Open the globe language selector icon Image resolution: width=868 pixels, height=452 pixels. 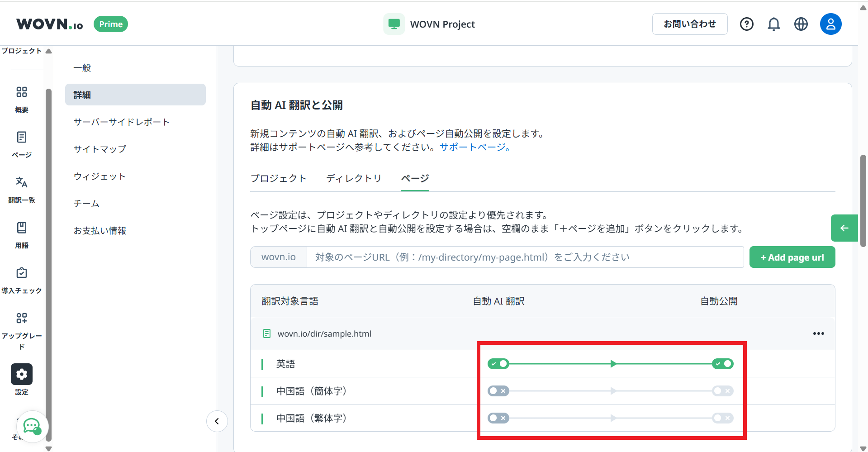(x=801, y=24)
